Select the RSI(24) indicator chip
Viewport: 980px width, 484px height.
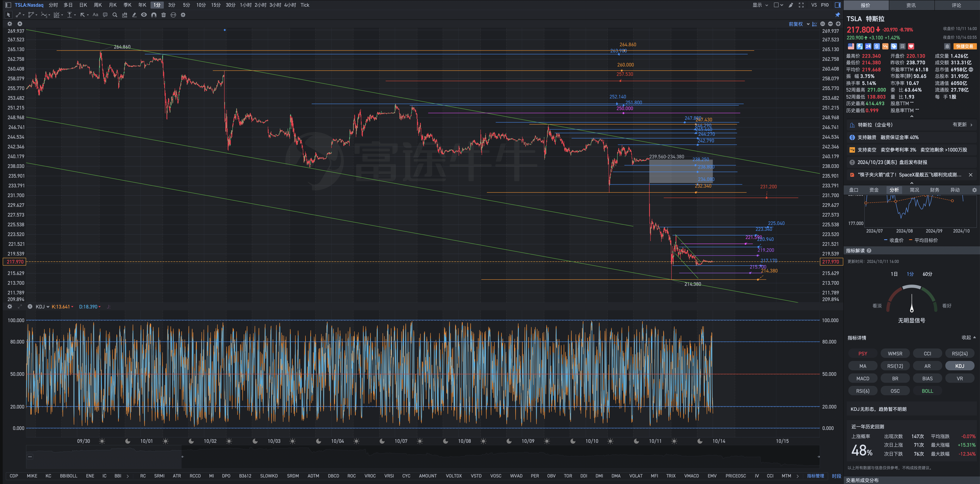coord(960,354)
